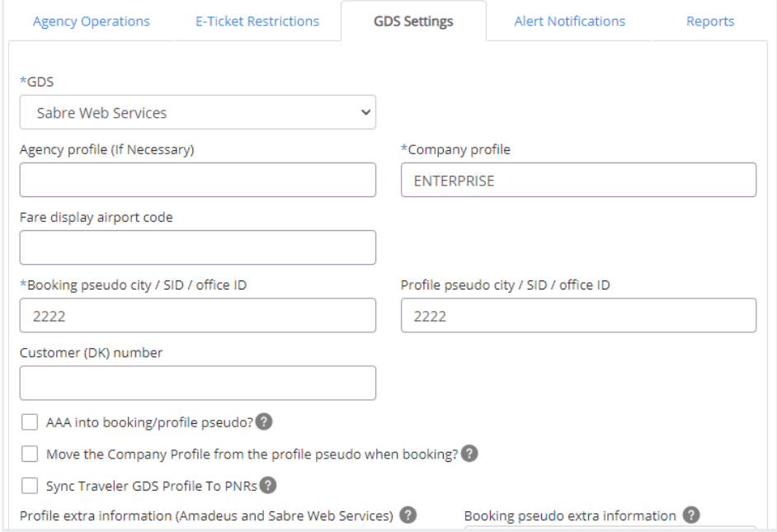
Task: Focus the Agency profile (If Necessary) field
Action: tap(198, 180)
